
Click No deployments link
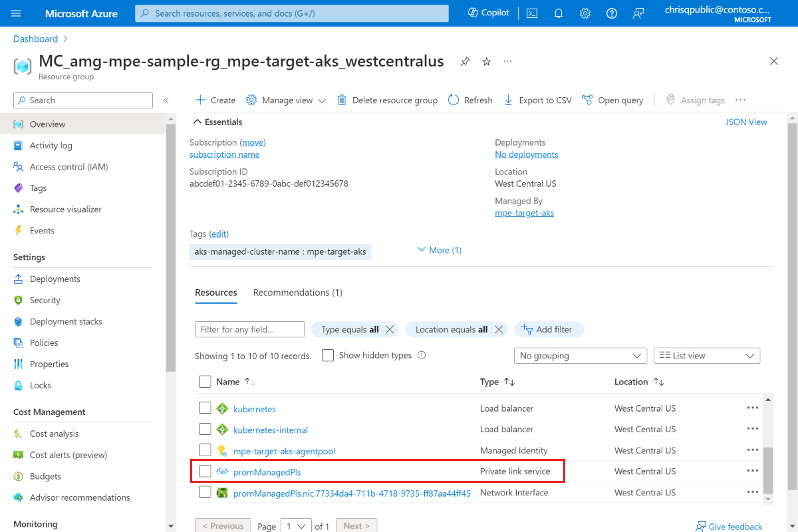pyautogui.click(x=526, y=154)
